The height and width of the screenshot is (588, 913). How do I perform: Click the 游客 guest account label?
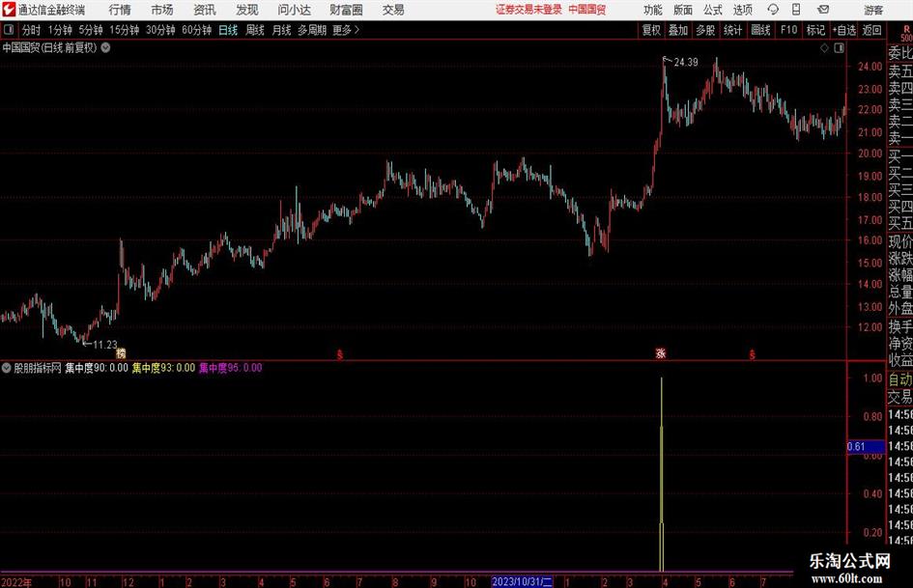click(872, 10)
